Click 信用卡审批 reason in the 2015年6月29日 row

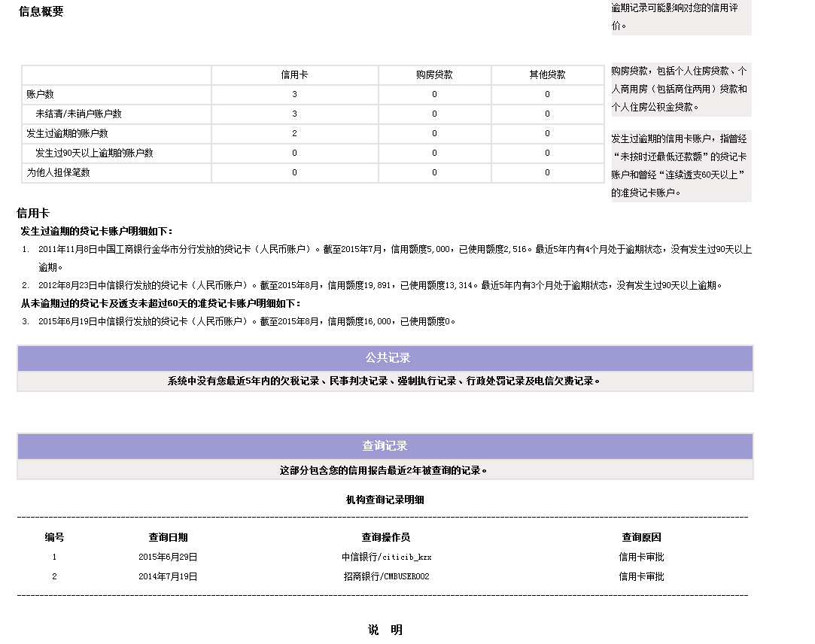[641, 557]
